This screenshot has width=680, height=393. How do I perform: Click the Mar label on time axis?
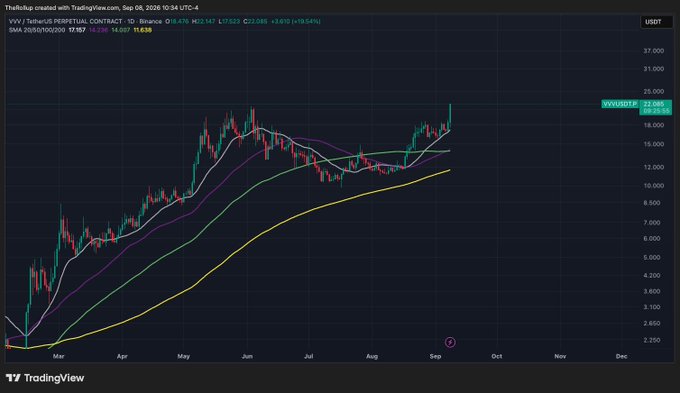tap(59, 356)
